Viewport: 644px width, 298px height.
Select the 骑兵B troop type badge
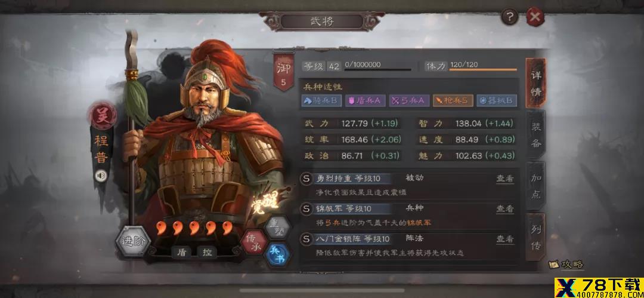coord(321,101)
